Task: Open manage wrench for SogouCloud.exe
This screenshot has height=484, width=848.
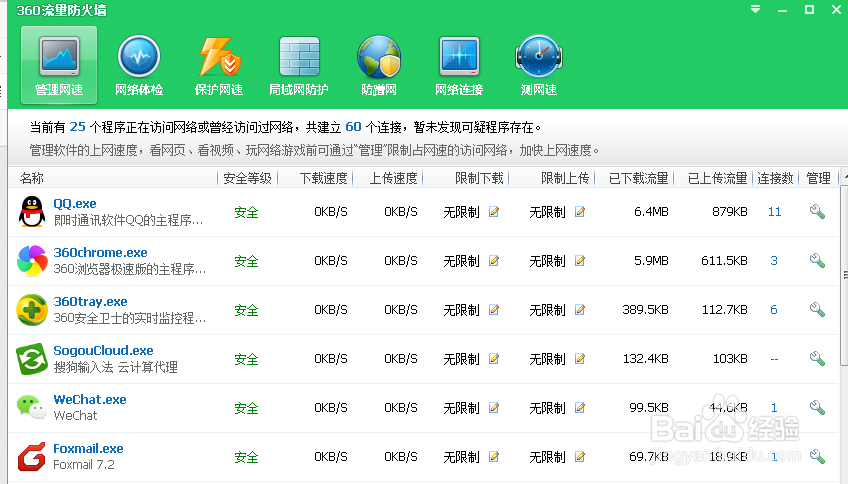Action: (x=817, y=359)
